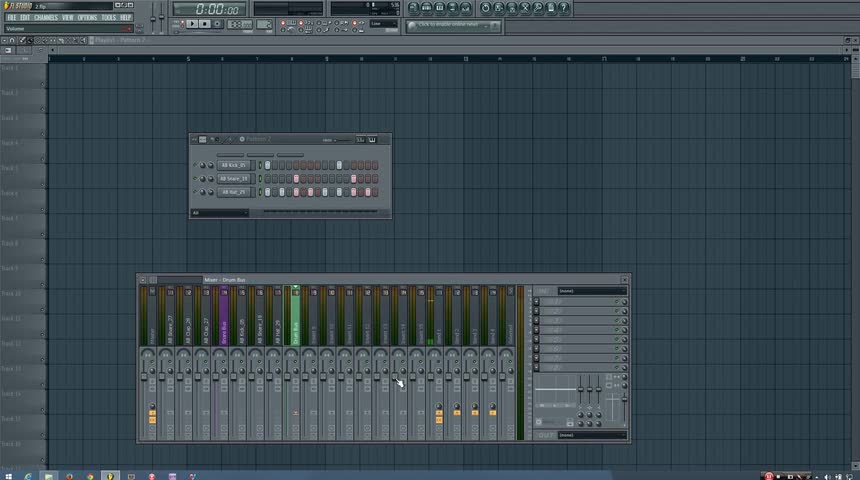Toggle mute LED on the AB Kick channel
The image size is (860, 480).
[195, 165]
